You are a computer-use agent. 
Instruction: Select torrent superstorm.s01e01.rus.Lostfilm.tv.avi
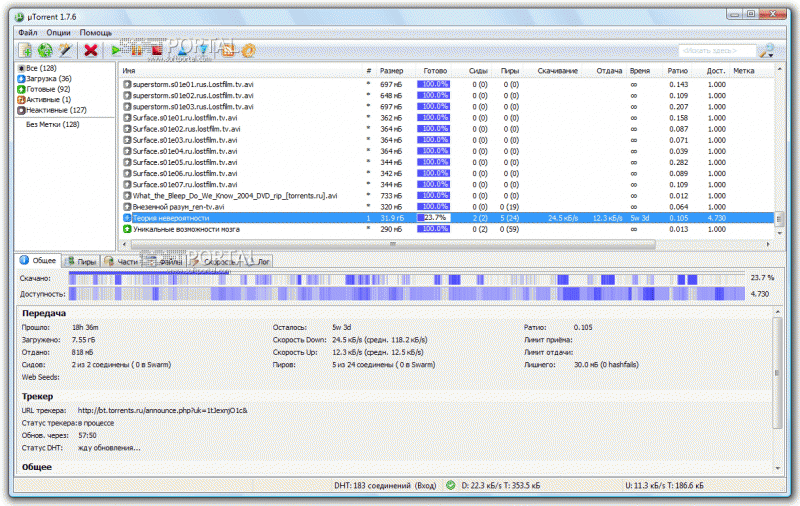(447, 84)
